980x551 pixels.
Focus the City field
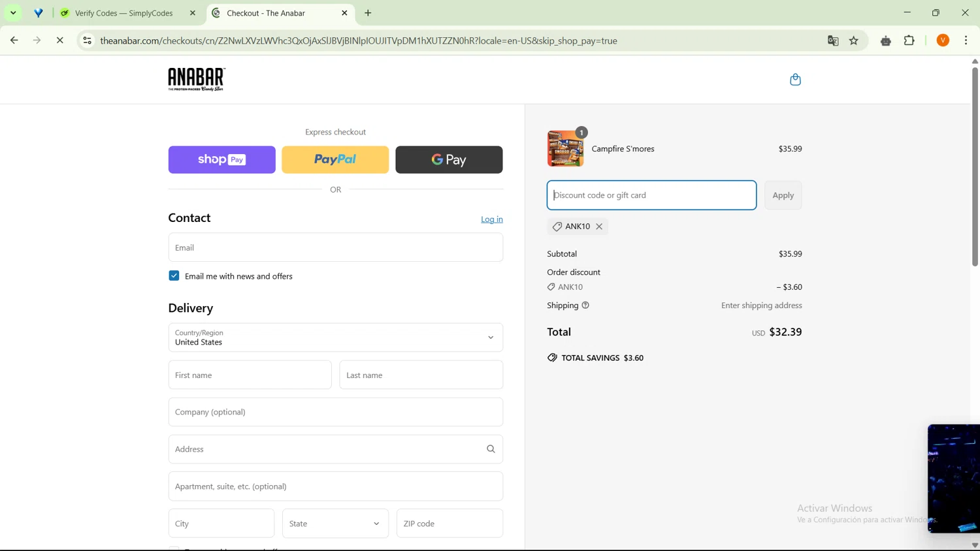[x=221, y=524]
